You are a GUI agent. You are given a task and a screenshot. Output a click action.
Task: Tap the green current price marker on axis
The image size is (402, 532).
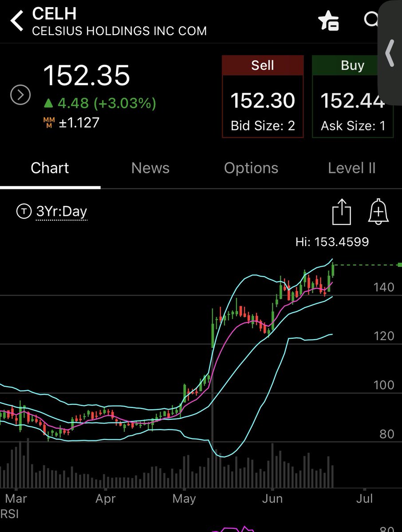pos(399,265)
